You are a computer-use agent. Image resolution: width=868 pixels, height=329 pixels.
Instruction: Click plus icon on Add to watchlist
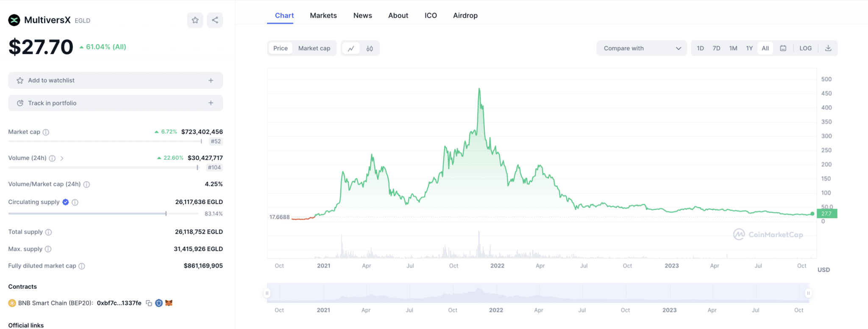pos(211,80)
